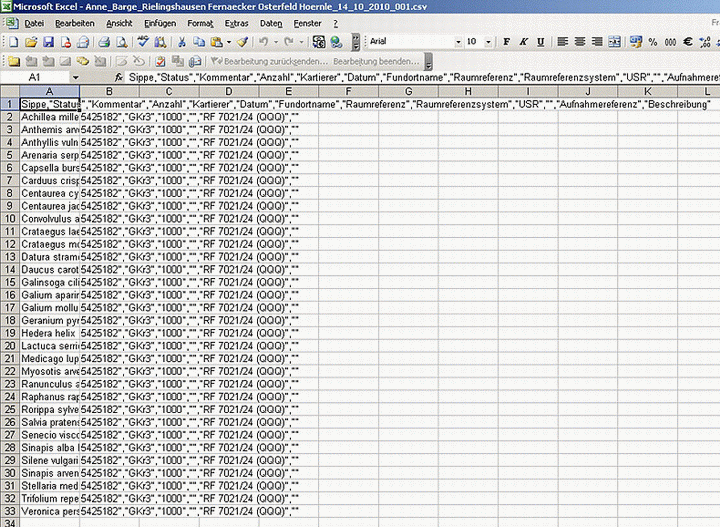Image resolution: width=720 pixels, height=527 pixels.
Task: Click into the formula bar text
Action: coord(423,77)
